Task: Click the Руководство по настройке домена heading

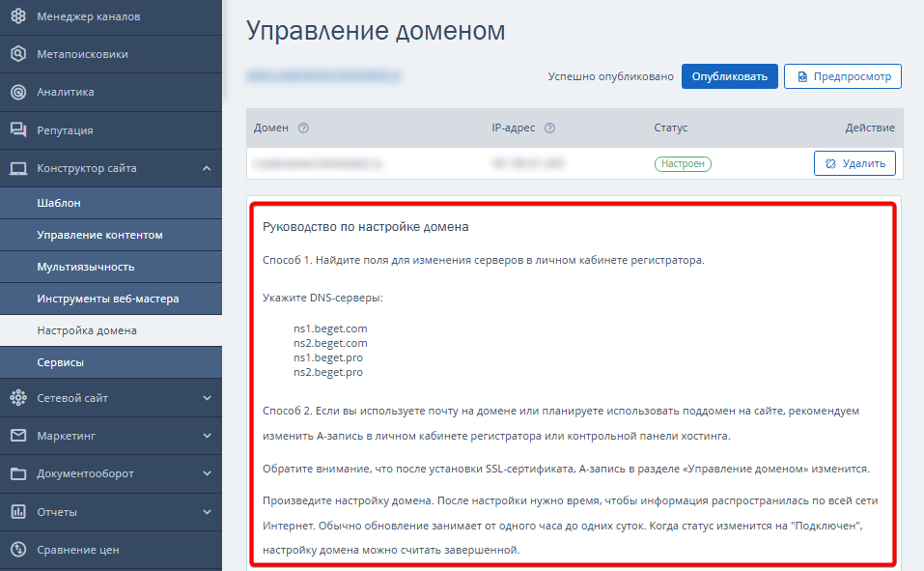Action: [365, 226]
